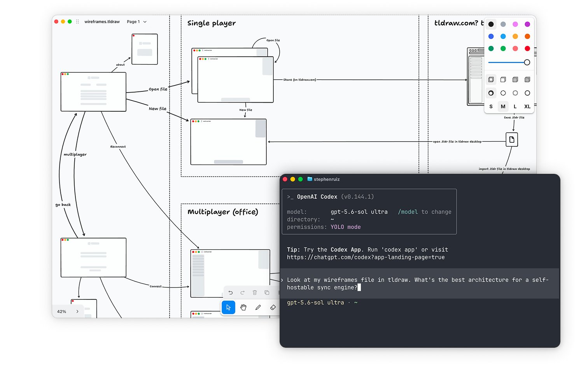Pick the yellow color swatch

tap(515, 36)
